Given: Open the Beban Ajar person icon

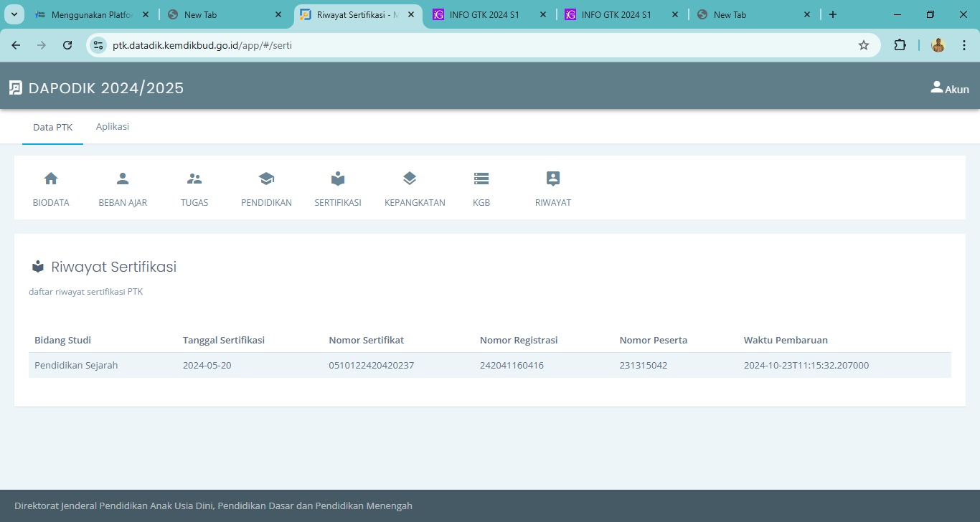Looking at the screenshot, I should coord(123,179).
